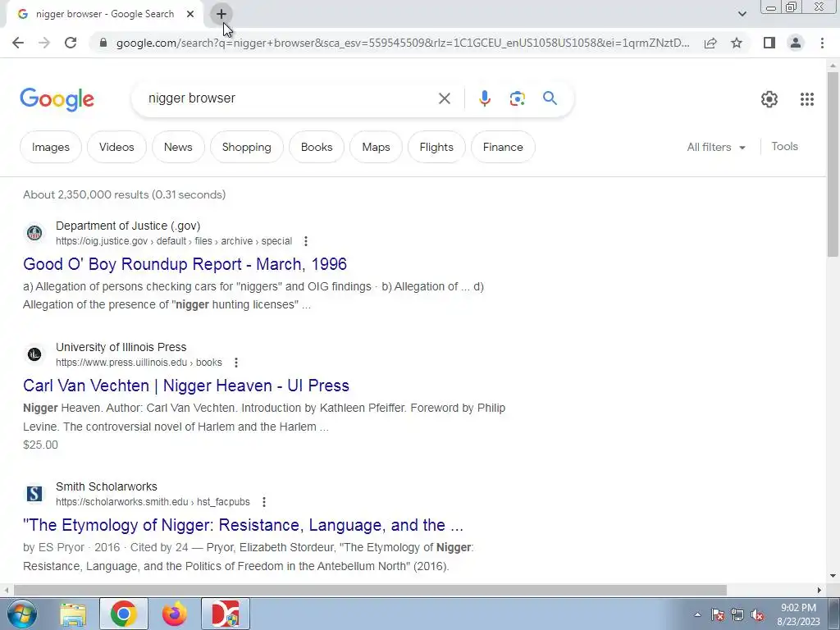Go back to the previous page
The height and width of the screenshot is (630, 840).
[x=18, y=43]
